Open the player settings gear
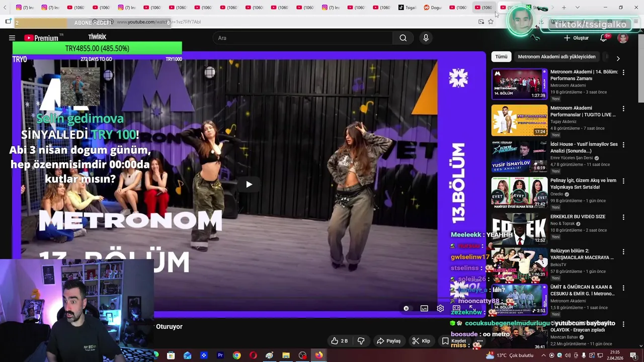The width and height of the screenshot is (644, 362). click(440, 308)
